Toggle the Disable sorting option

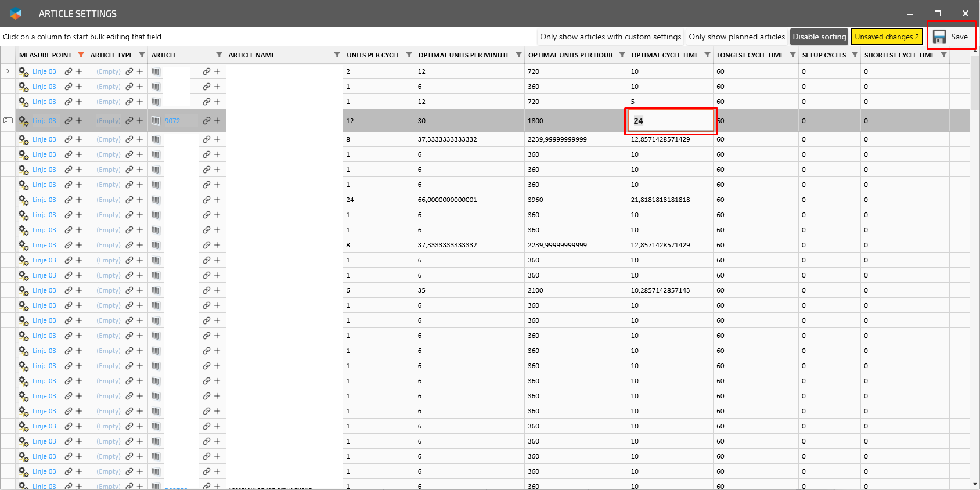coord(819,37)
